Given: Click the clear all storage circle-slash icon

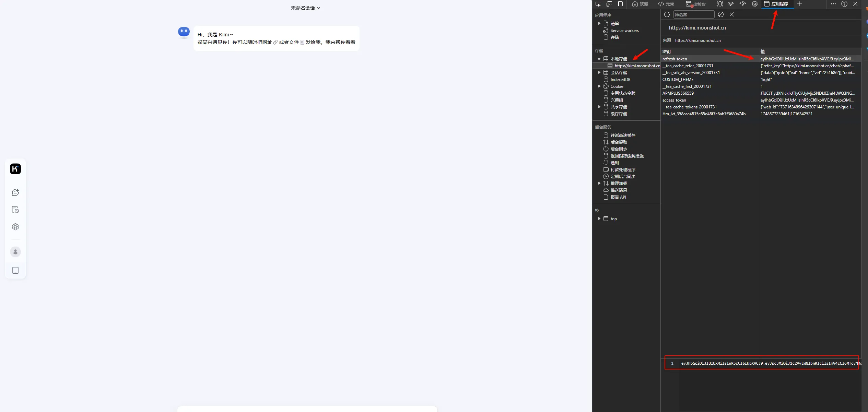Looking at the screenshot, I should [721, 14].
